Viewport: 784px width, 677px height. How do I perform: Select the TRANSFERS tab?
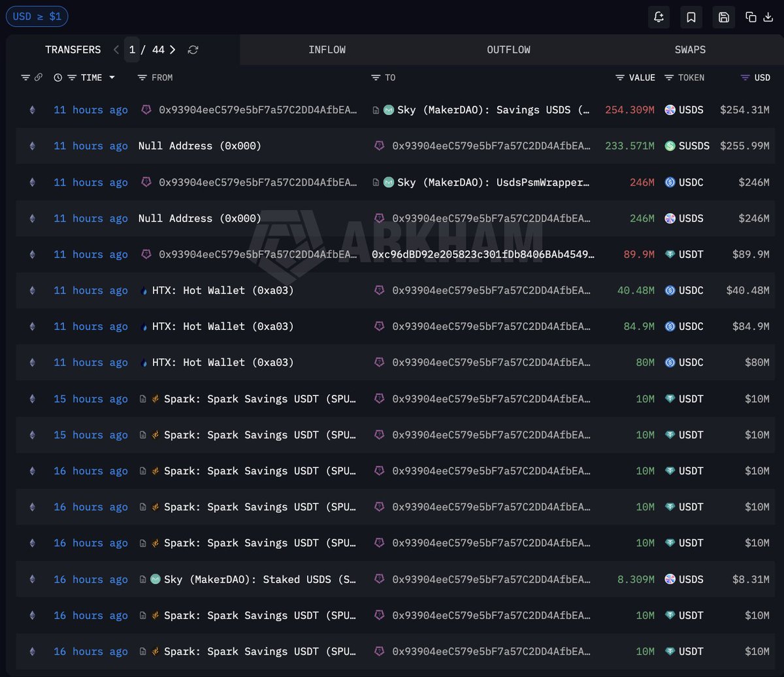[73, 50]
